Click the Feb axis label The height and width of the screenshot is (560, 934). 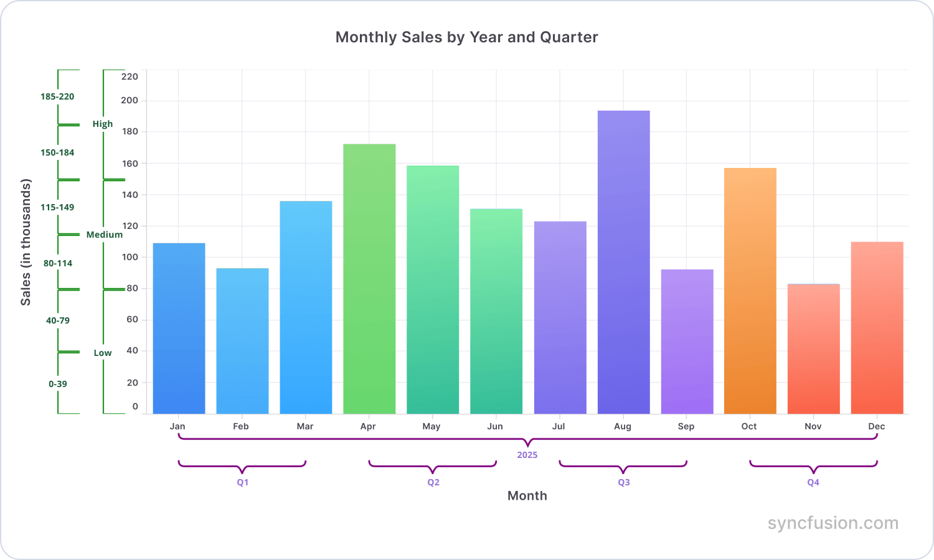pyautogui.click(x=241, y=426)
